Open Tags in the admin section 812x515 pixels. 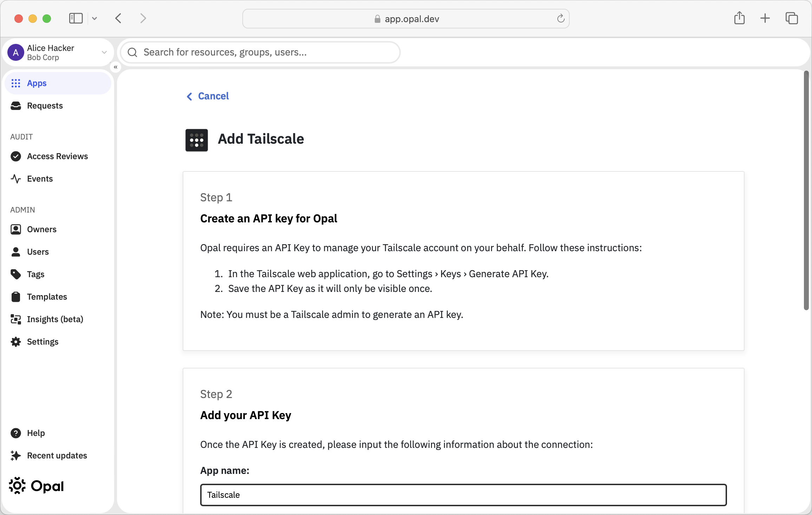(x=58, y=274)
